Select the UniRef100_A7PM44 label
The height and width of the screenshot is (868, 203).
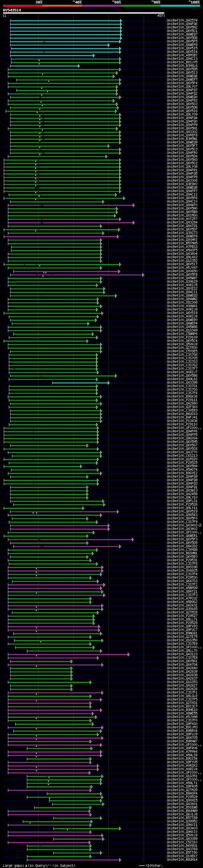182,752
